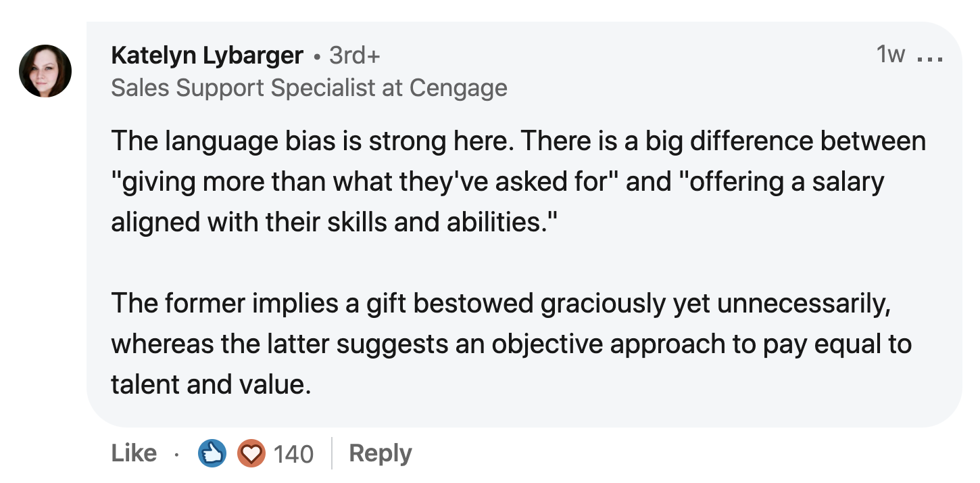The height and width of the screenshot is (483, 980).
Task: Click the word Cengage in the headline
Action: click(x=458, y=88)
